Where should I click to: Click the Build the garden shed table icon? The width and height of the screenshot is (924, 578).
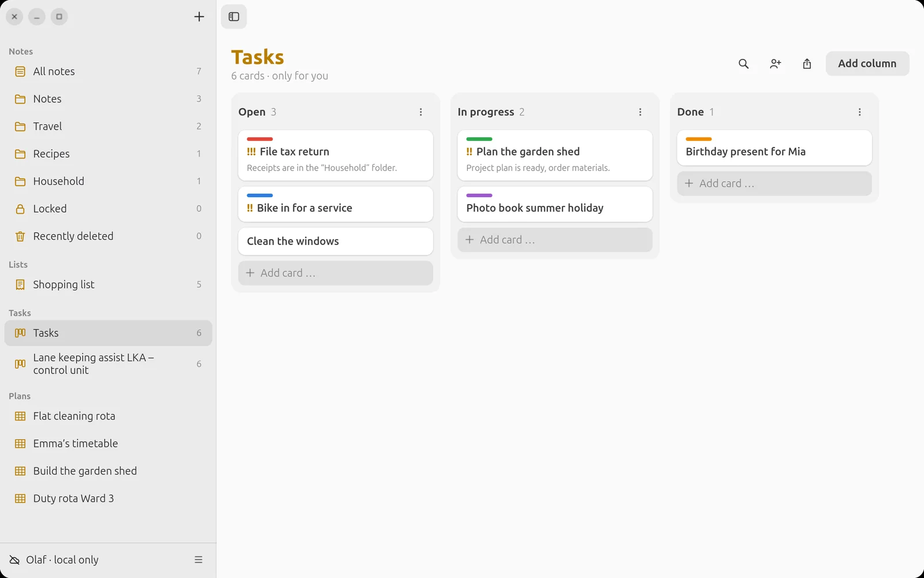(20, 471)
